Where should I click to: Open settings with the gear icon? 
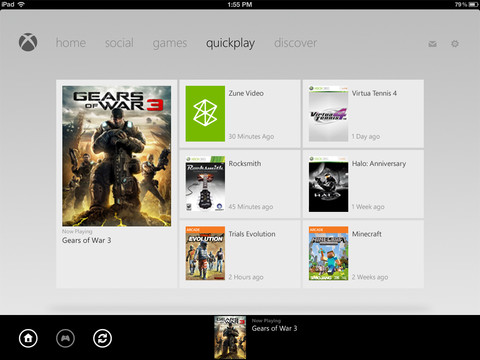[x=455, y=44]
